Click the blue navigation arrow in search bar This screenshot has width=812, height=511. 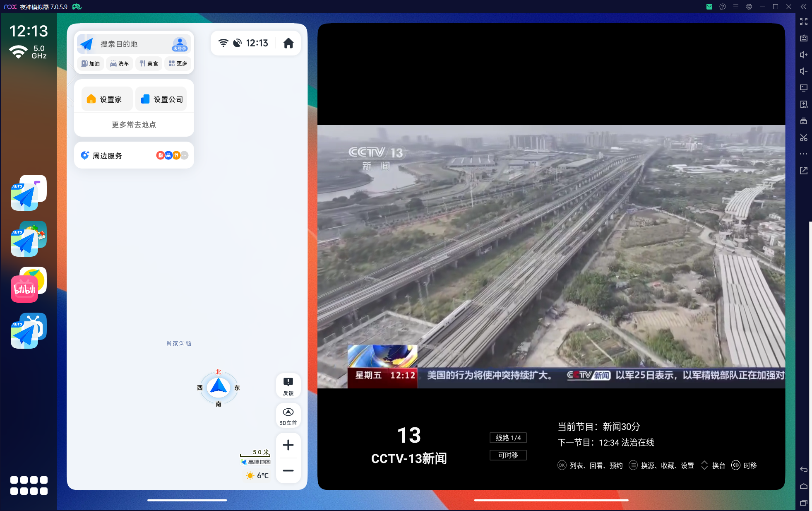click(86, 44)
